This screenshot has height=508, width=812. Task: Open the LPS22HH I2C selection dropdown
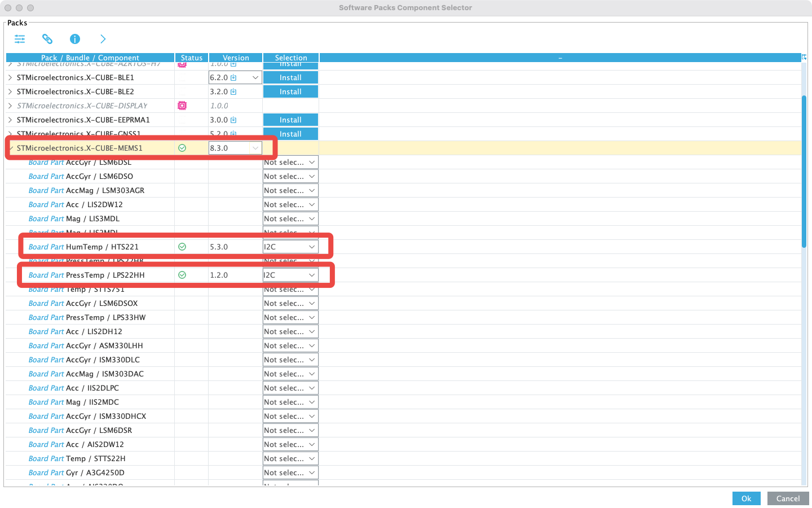(291, 275)
